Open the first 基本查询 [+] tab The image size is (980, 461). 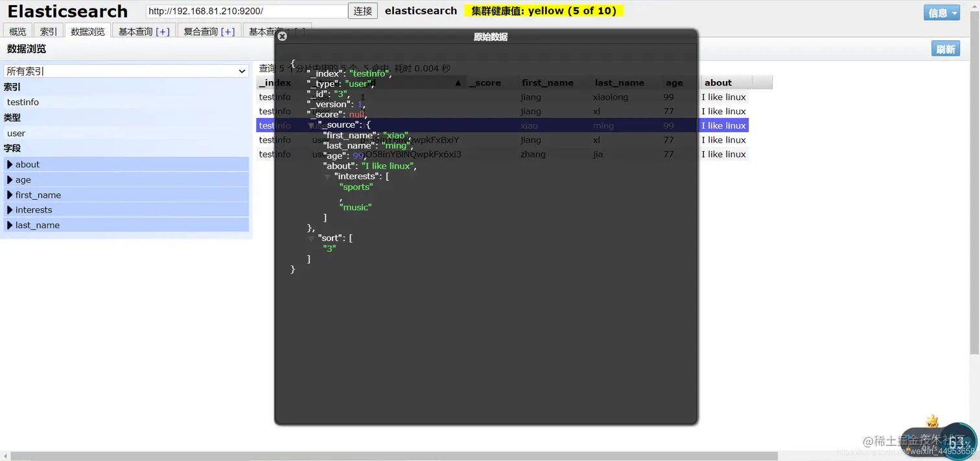click(x=144, y=31)
